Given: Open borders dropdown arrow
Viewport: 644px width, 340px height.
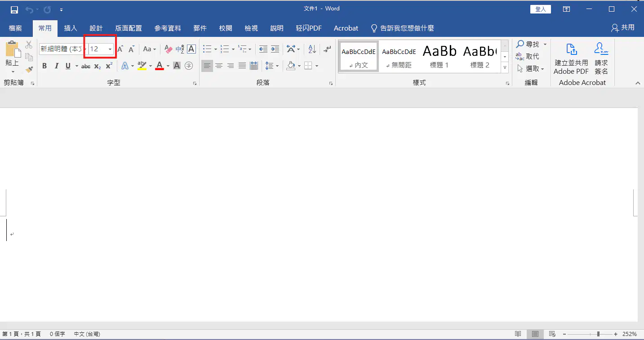Looking at the screenshot, I should tap(317, 66).
